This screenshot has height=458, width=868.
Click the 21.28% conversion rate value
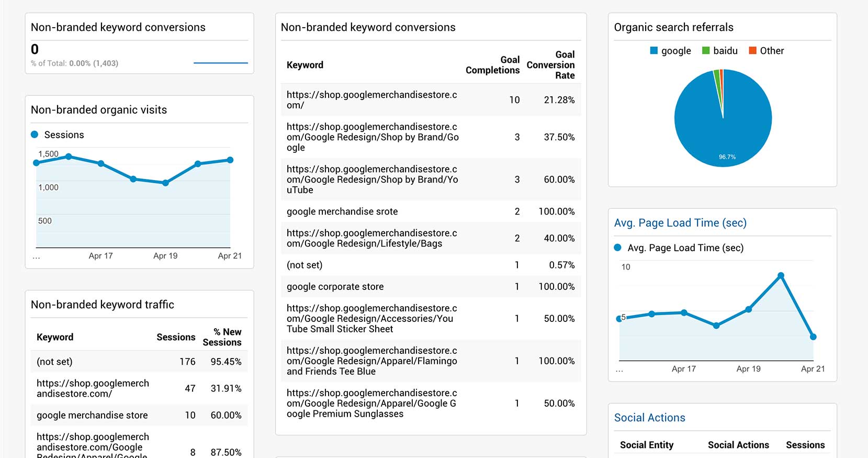(x=559, y=100)
